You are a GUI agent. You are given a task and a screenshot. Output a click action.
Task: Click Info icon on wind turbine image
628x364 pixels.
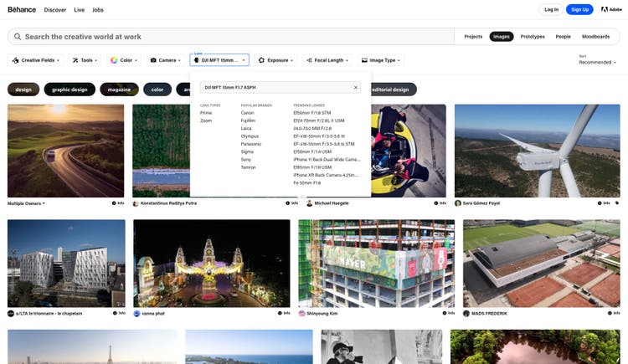(603, 203)
